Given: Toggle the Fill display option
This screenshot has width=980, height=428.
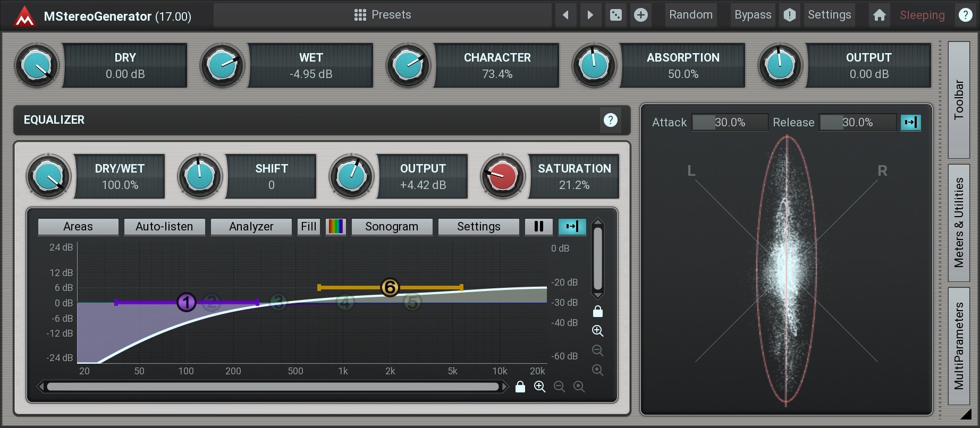Looking at the screenshot, I should click(x=308, y=227).
